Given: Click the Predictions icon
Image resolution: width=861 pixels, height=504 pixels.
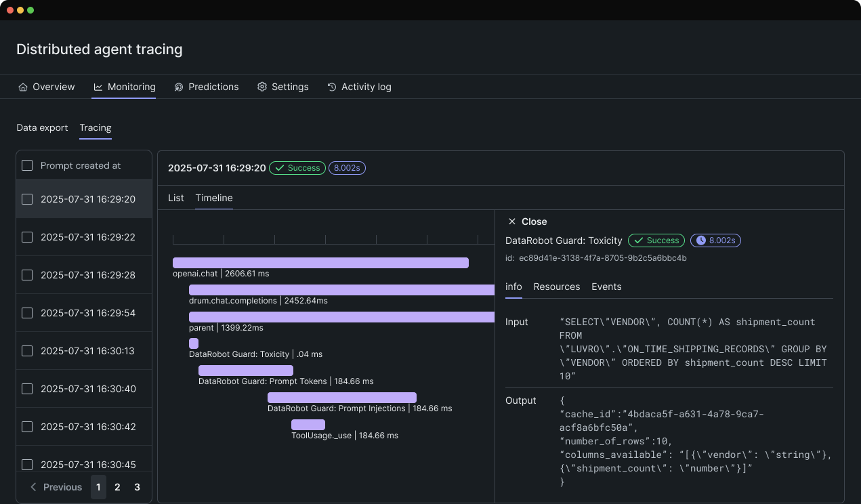Looking at the screenshot, I should point(179,87).
